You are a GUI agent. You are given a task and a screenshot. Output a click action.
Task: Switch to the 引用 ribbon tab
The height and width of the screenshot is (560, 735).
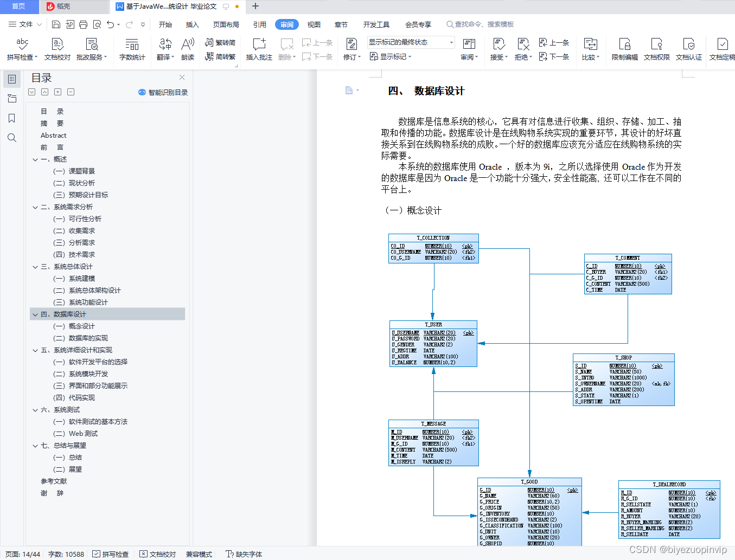pyautogui.click(x=260, y=24)
